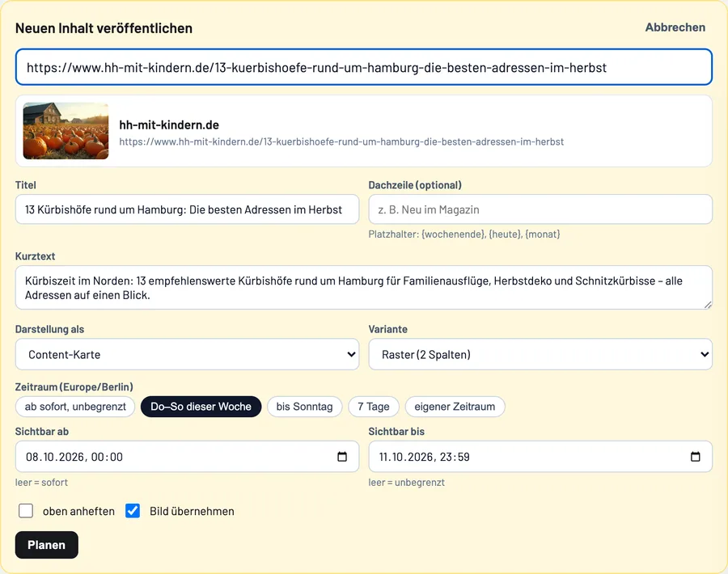The height and width of the screenshot is (574, 728).
Task: Click the Sichtbar bis date value
Action: click(x=425, y=457)
